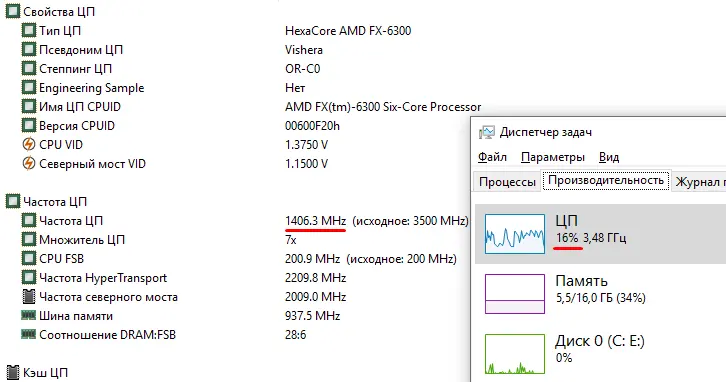Click the Память 5,5/16,0 ГБ entry text
The image size is (726, 382).
click(x=601, y=297)
